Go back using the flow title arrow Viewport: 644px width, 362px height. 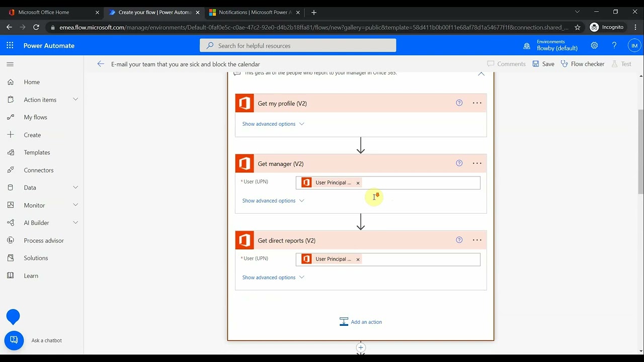click(101, 64)
